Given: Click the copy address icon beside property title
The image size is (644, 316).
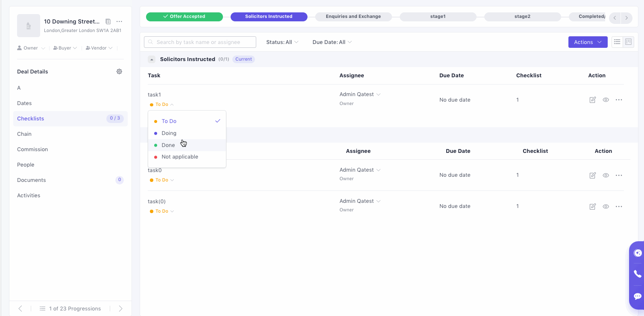Looking at the screenshot, I should [108, 22].
